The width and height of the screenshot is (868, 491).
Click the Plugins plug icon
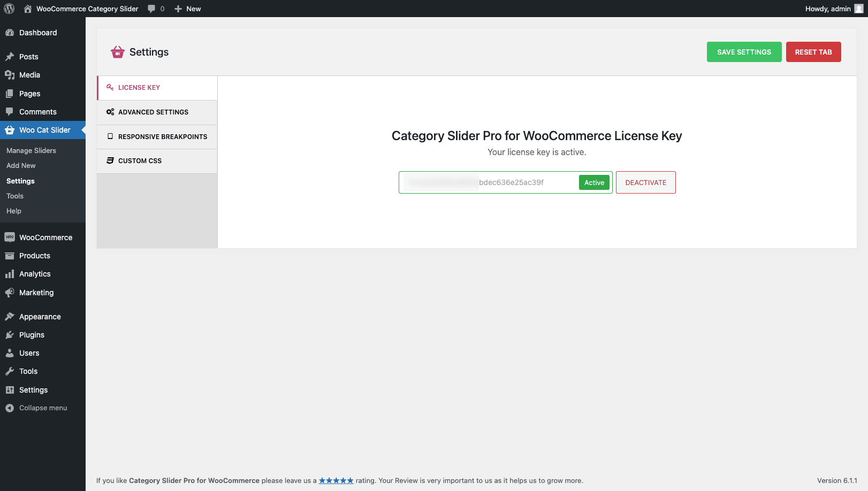tap(10, 335)
